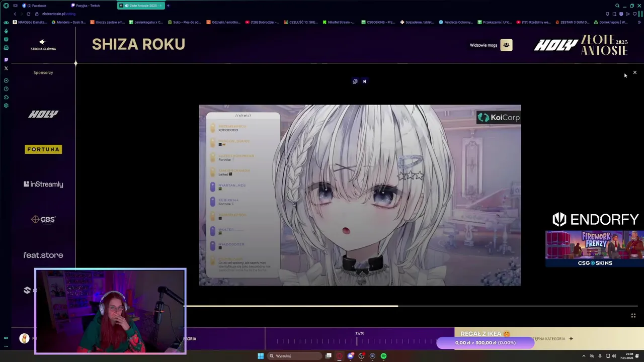Go back via the STRONA GŁÓWNA arrow
Screen dimensions: 644x362
[43, 45]
